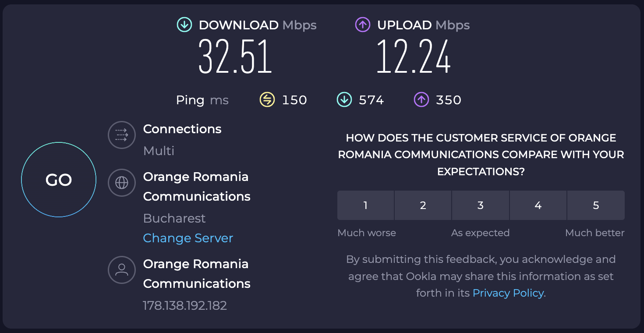Click the teal download ping icon

(x=344, y=100)
